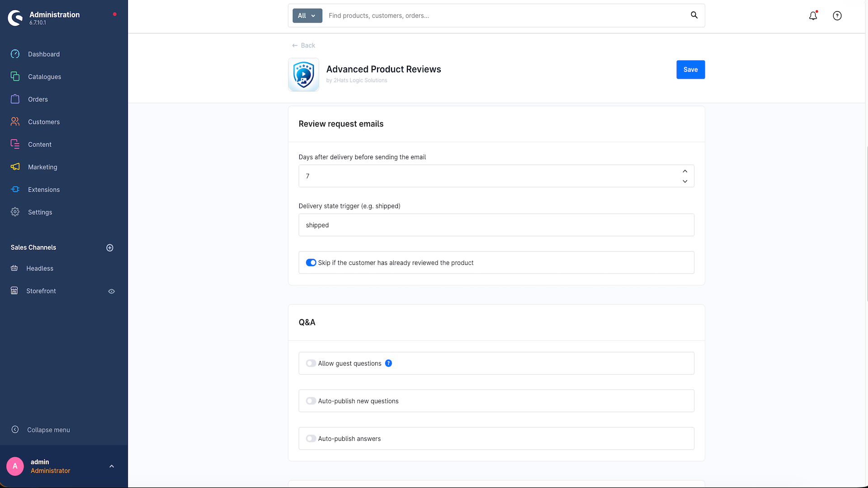Image resolution: width=868 pixels, height=488 pixels.
Task: Click the Collapse menu arrow icon
Action: 15,430
